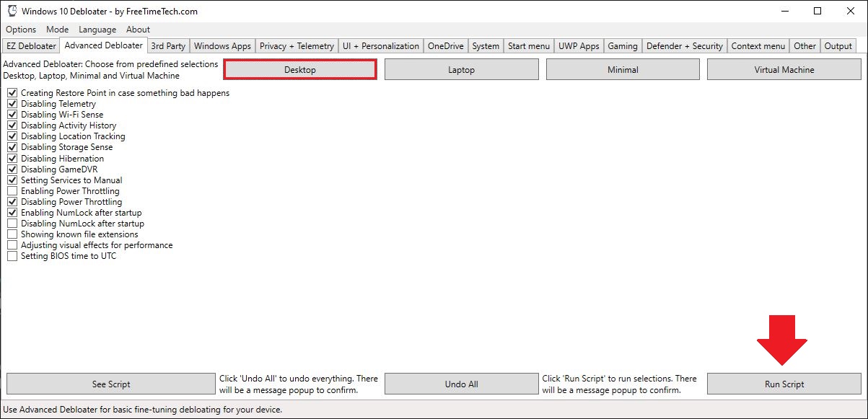Open the Options menu
The image size is (868, 419).
(x=20, y=29)
